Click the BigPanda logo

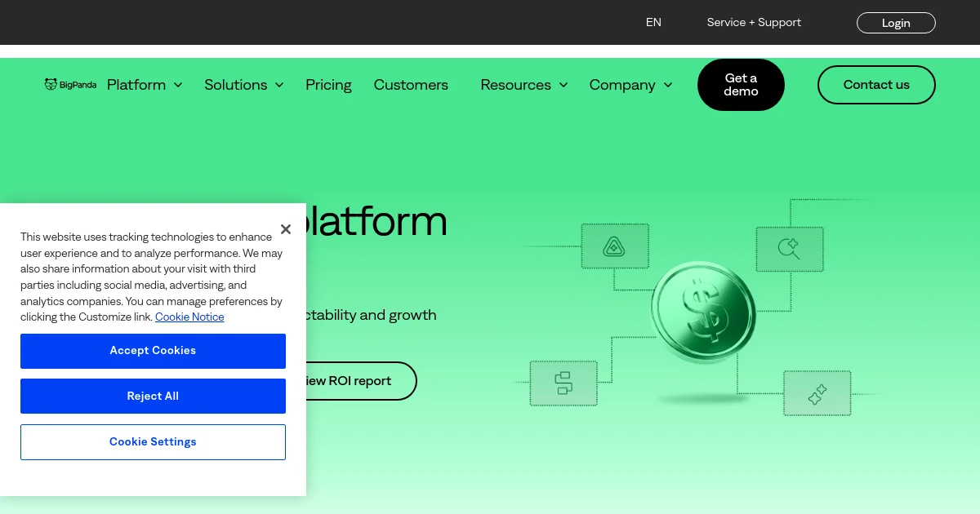(x=70, y=84)
